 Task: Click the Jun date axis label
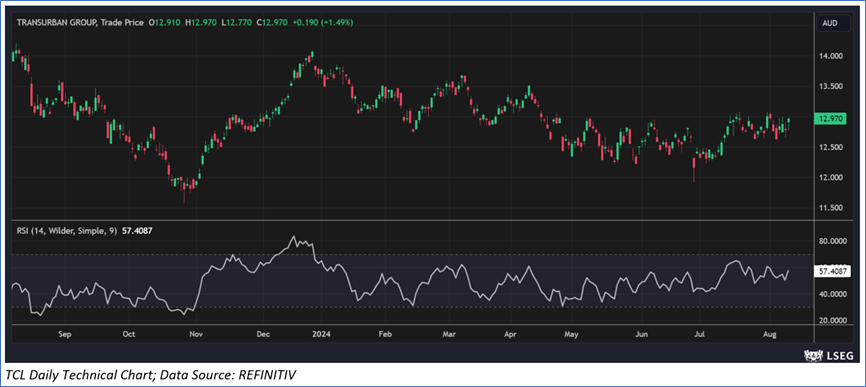pos(641,335)
